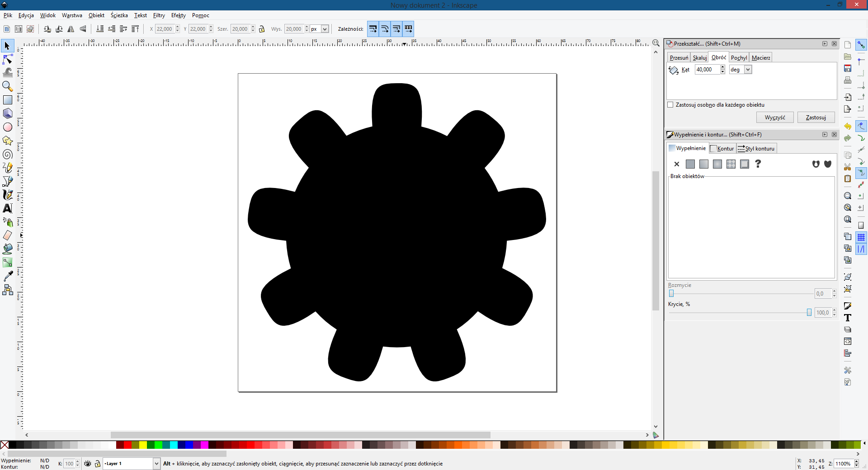Screen dimensions: 868x470
Task: Open the angle unit deg dropdown
Action: [x=748, y=70]
